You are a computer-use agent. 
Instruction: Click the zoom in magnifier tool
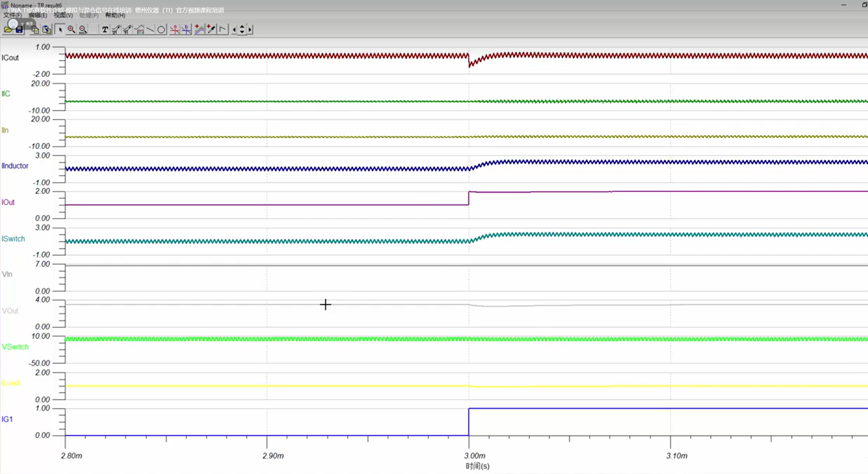(x=71, y=29)
